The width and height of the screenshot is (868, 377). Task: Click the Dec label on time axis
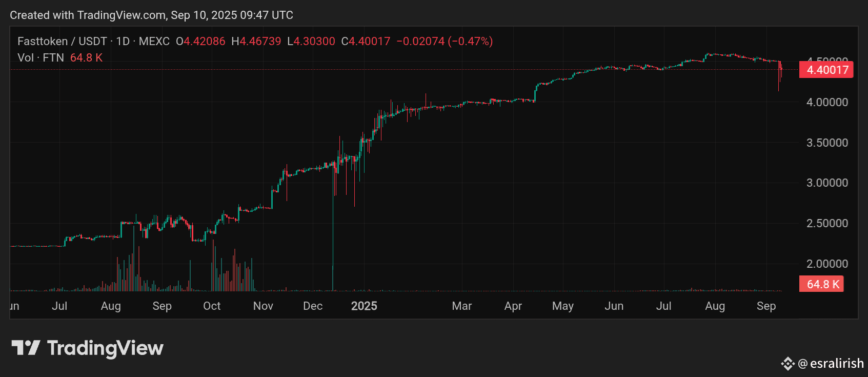point(313,306)
